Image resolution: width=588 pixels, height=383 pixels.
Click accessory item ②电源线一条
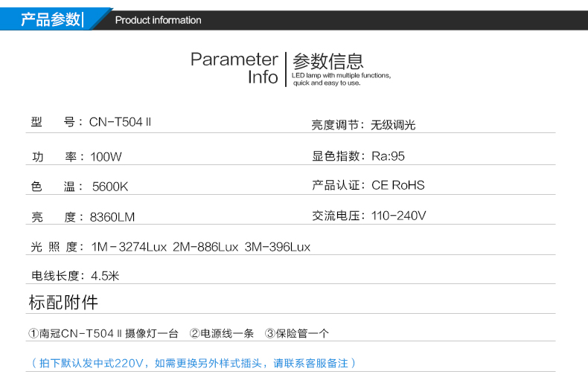222,333
